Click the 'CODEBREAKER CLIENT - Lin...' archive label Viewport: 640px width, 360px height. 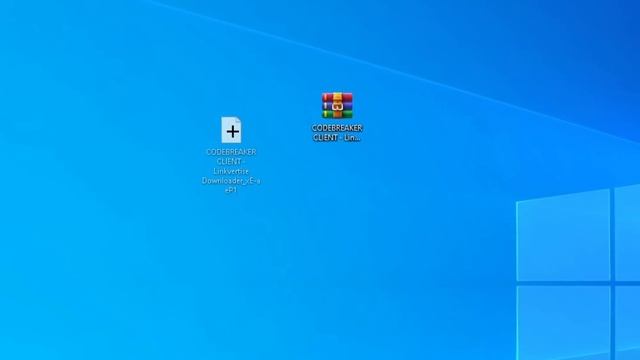click(x=337, y=133)
